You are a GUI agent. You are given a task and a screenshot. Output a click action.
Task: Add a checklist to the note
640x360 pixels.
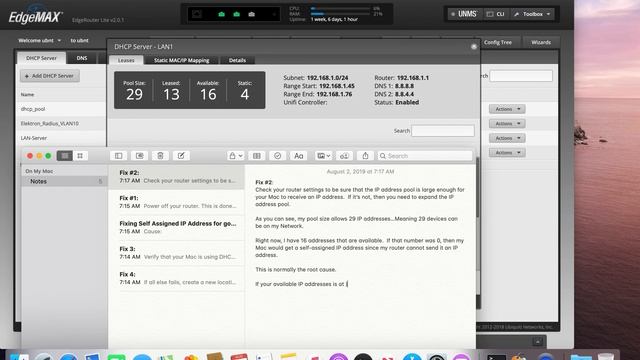click(277, 156)
